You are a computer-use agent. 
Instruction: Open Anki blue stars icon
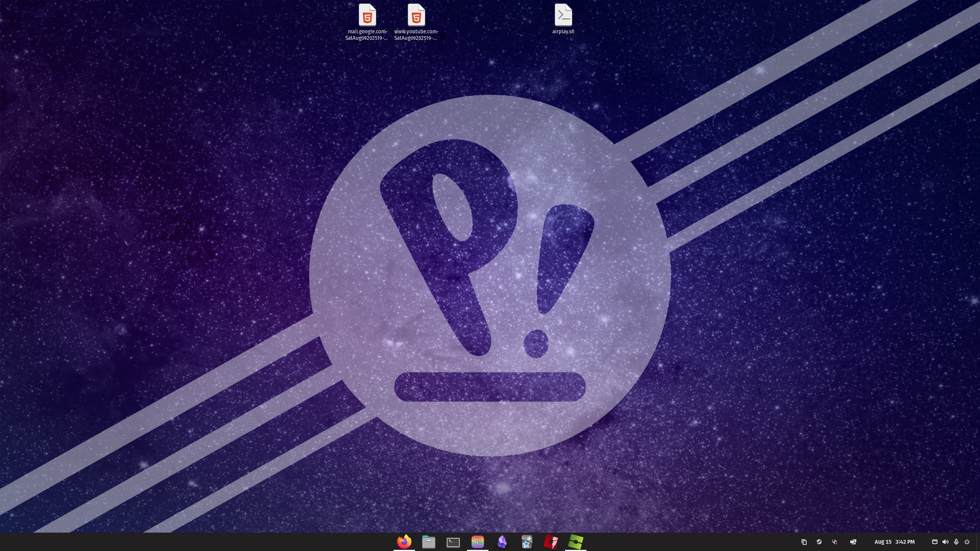point(526,542)
